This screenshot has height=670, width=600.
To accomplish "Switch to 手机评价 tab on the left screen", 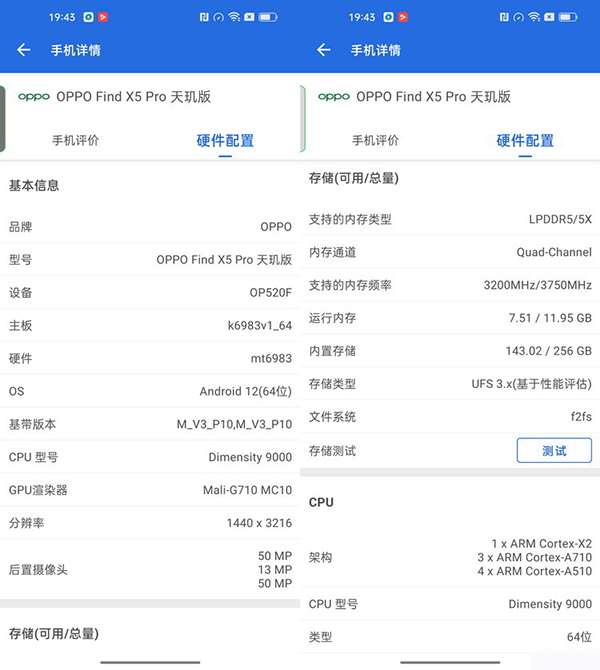I will (x=75, y=141).
